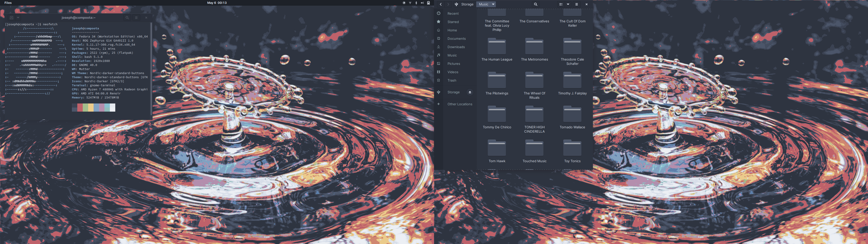Click the terminal window scrollbar

[151, 69]
